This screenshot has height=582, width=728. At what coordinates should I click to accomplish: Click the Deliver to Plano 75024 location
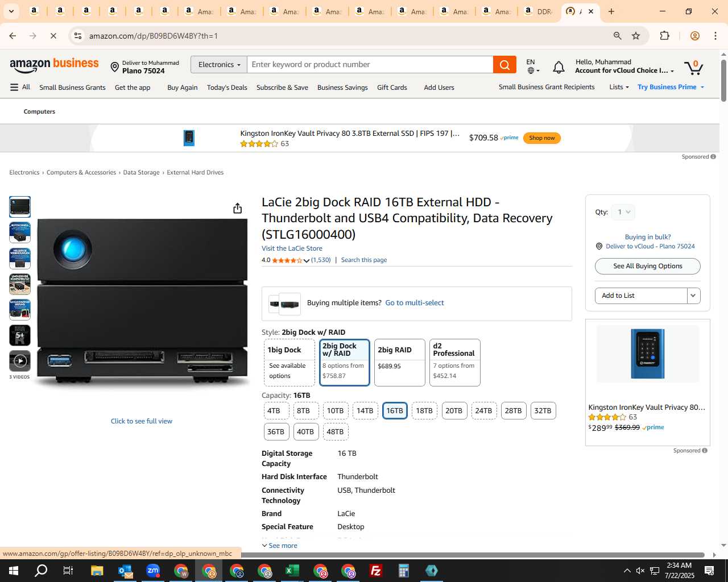tap(145, 67)
